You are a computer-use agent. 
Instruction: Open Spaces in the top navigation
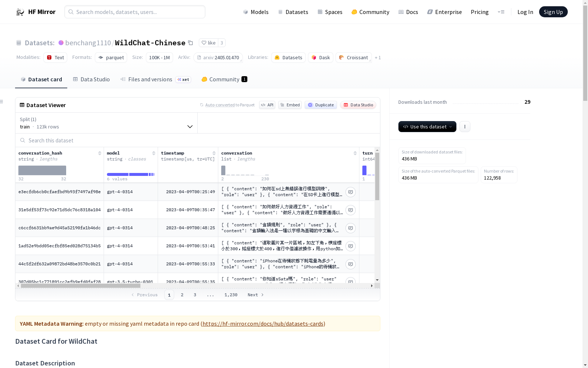[x=330, y=12]
